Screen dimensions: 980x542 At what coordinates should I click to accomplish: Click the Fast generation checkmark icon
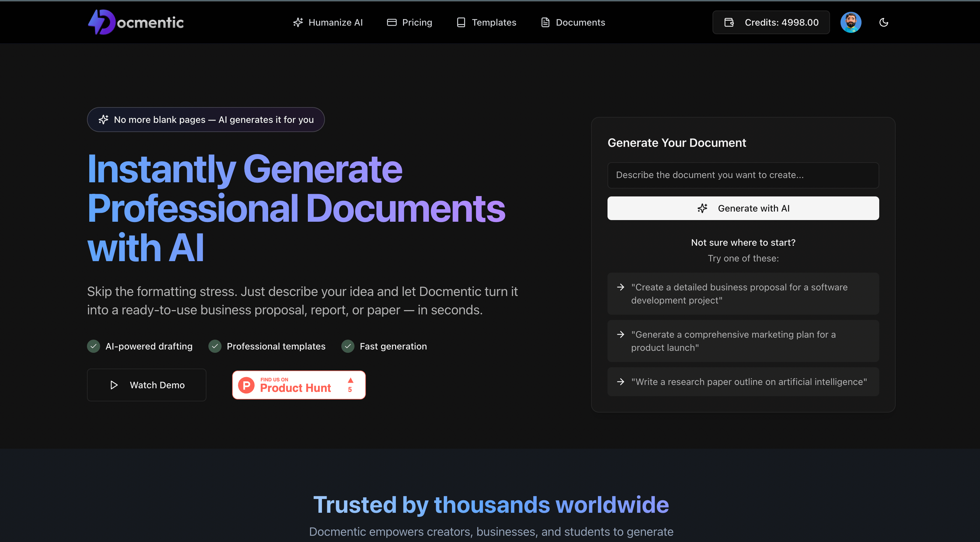[x=348, y=346]
